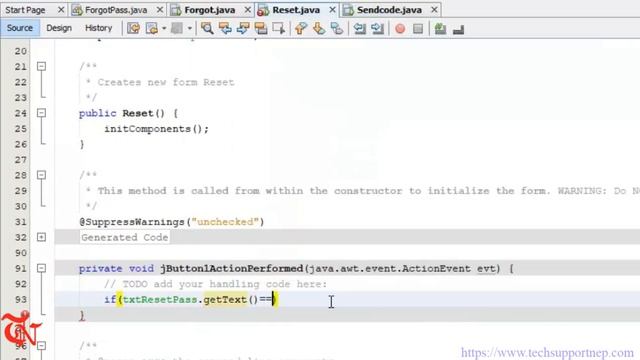Viewport: 640px width, 360px height.
Task: Click the Find Selection magnifier icon
Action: [207, 28]
